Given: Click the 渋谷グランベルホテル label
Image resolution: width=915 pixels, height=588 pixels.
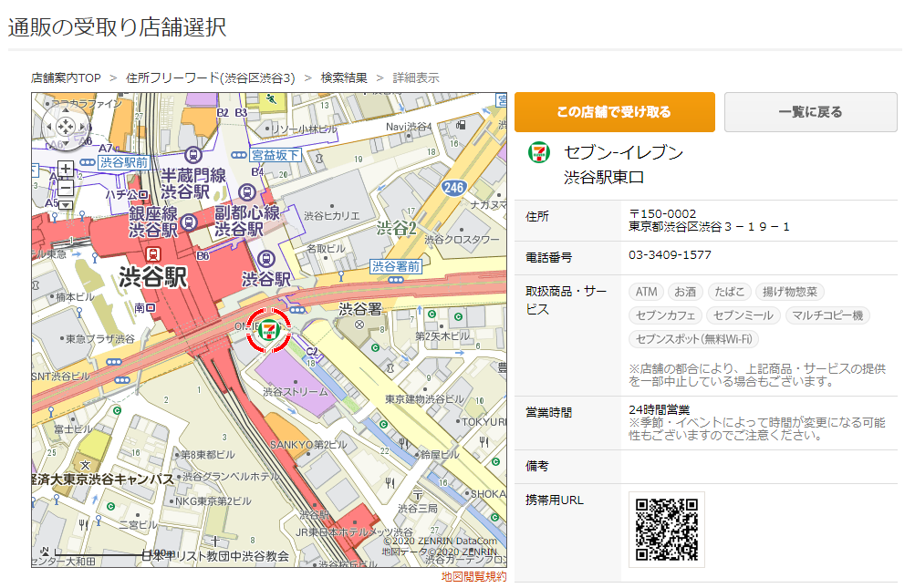Looking at the screenshot, I should 231,476.
